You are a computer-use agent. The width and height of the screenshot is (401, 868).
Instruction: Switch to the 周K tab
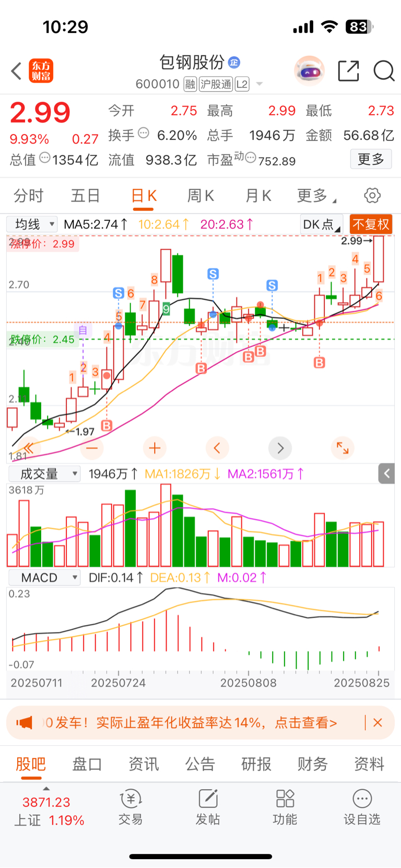tap(201, 196)
